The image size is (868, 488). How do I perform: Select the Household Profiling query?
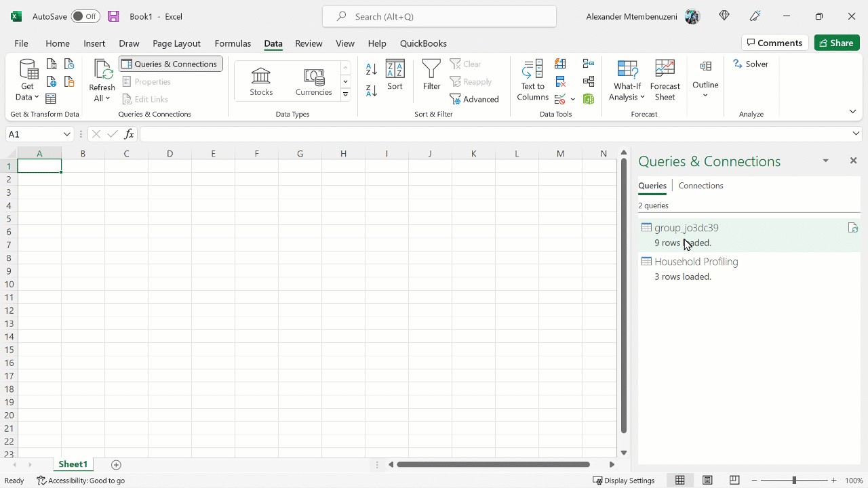tap(696, 261)
